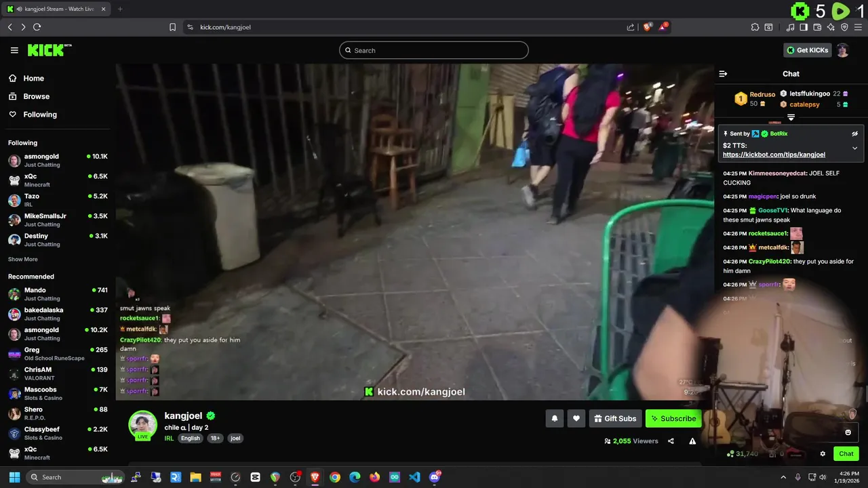Expand the chat leaderboard drawer

(x=791, y=118)
